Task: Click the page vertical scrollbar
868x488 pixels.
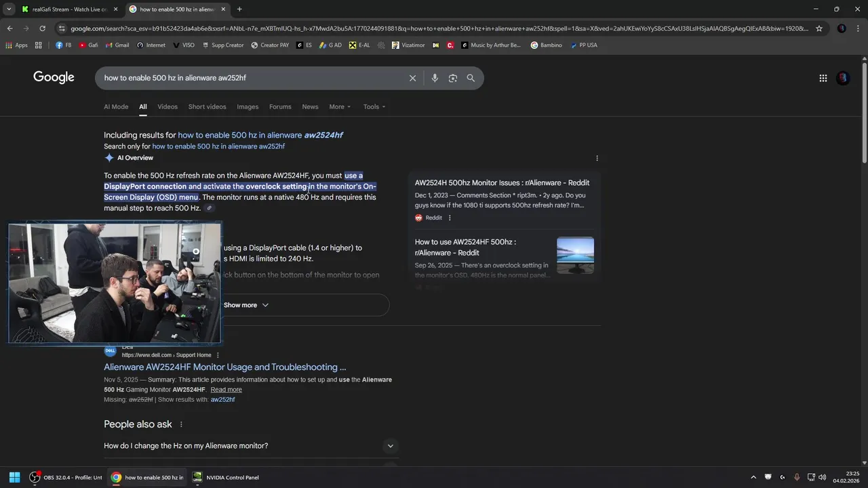Action: 864,112
